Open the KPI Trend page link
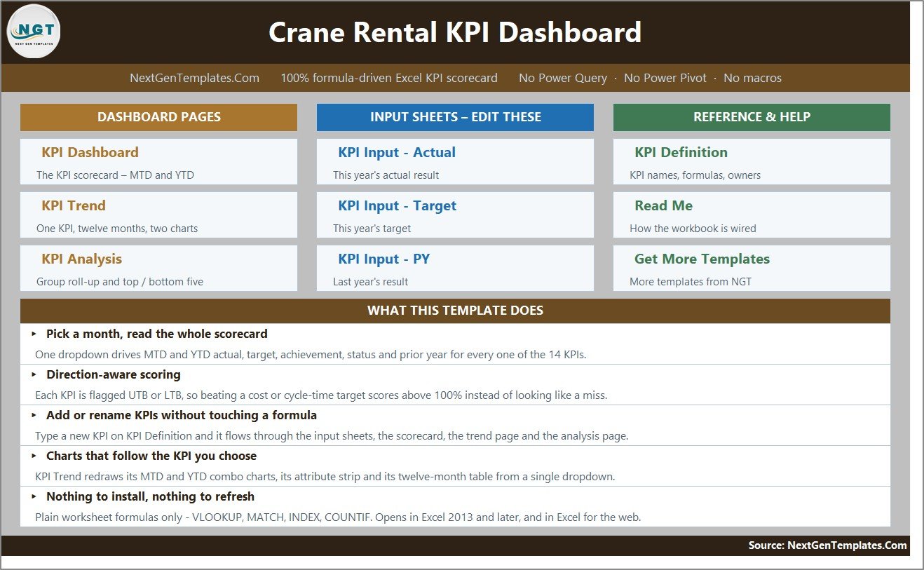The height and width of the screenshot is (570, 924). tap(74, 205)
